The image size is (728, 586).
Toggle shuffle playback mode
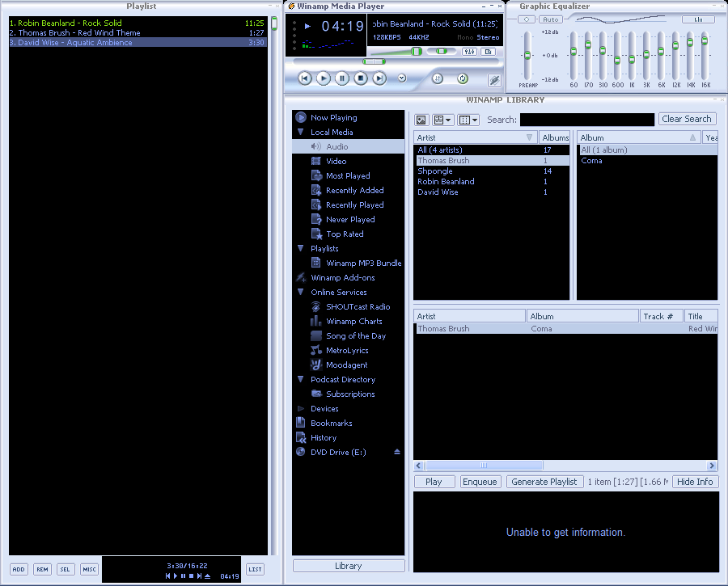(x=438, y=78)
